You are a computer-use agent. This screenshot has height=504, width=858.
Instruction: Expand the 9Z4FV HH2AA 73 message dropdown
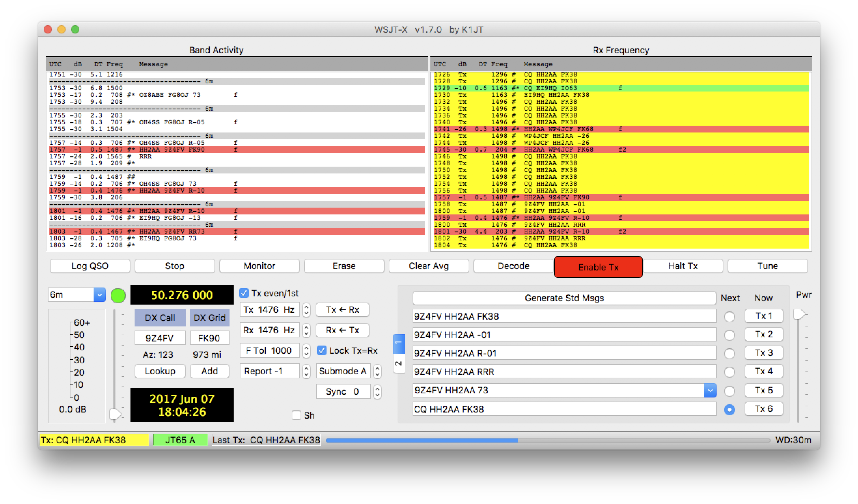pos(710,390)
